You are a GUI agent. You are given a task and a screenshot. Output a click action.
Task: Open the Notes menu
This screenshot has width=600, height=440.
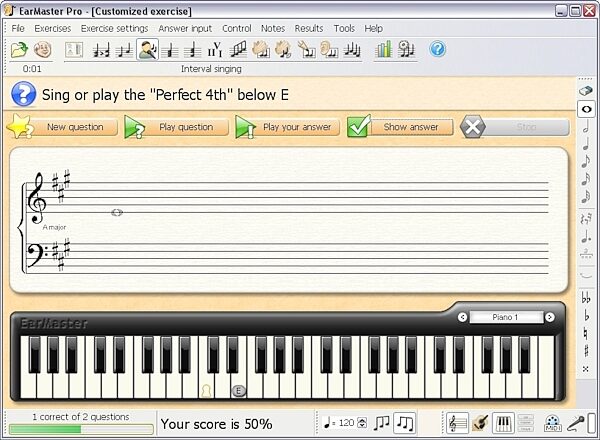pos(273,29)
